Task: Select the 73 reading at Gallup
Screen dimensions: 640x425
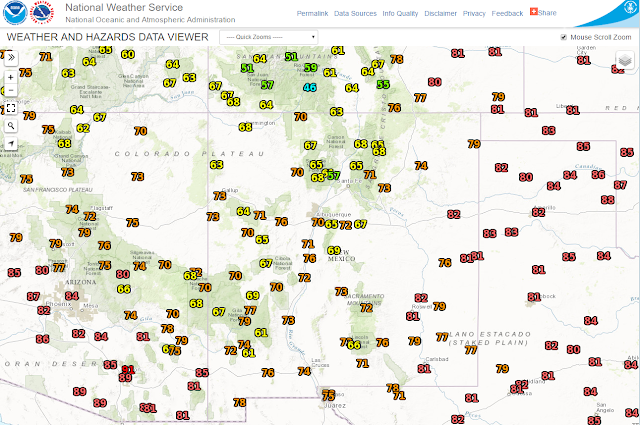Action: pyautogui.click(x=220, y=196)
